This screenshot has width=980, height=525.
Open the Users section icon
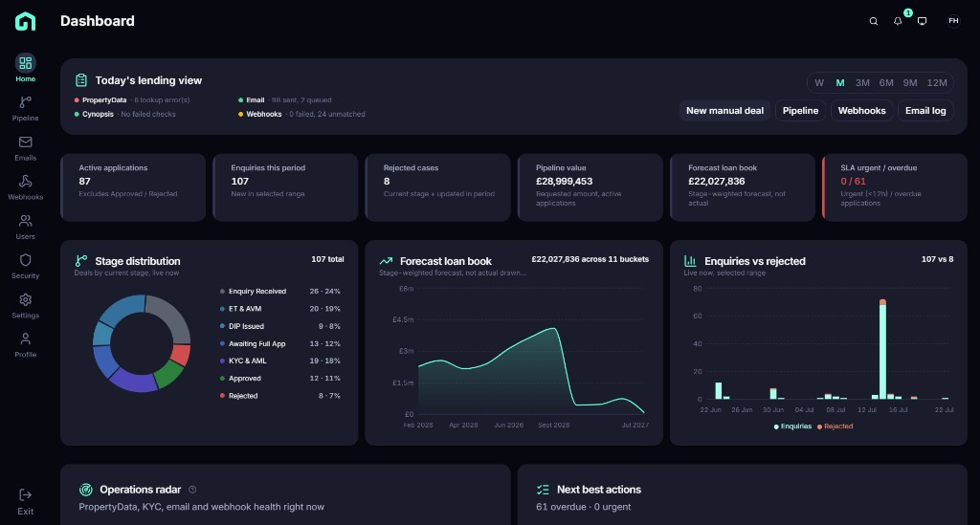coord(25,221)
